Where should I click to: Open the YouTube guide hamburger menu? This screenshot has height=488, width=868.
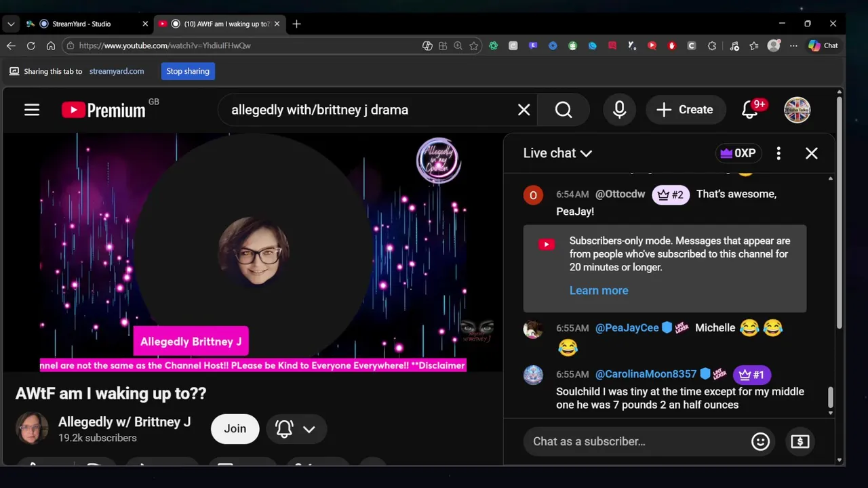point(32,110)
